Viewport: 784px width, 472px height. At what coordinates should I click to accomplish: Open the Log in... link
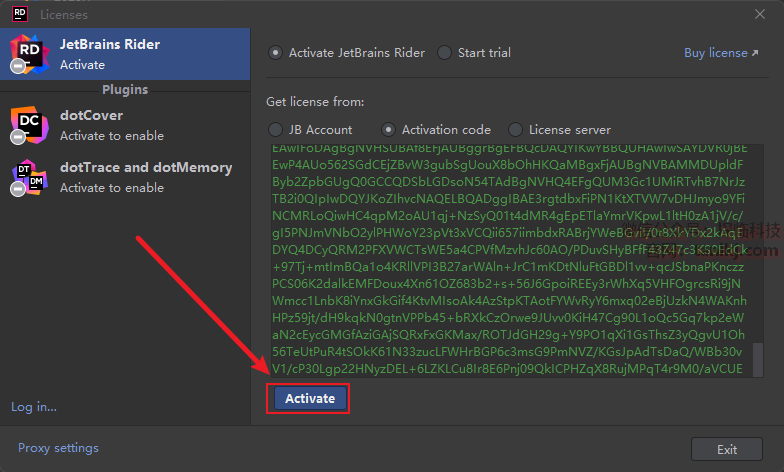33,407
